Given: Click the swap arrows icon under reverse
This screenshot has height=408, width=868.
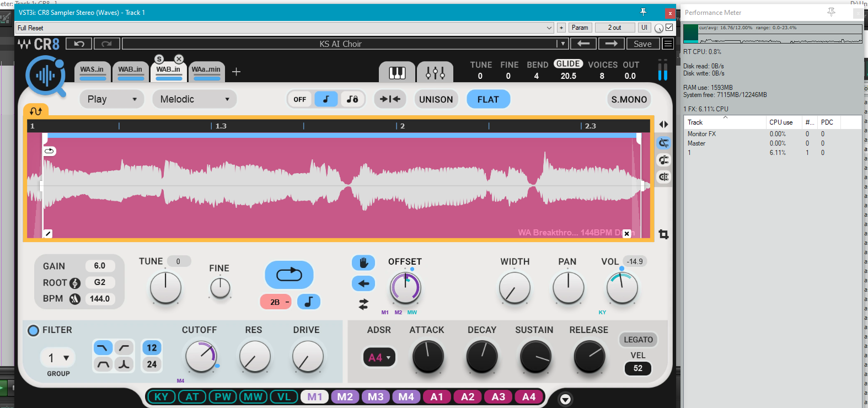Looking at the screenshot, I should [363, 304].
